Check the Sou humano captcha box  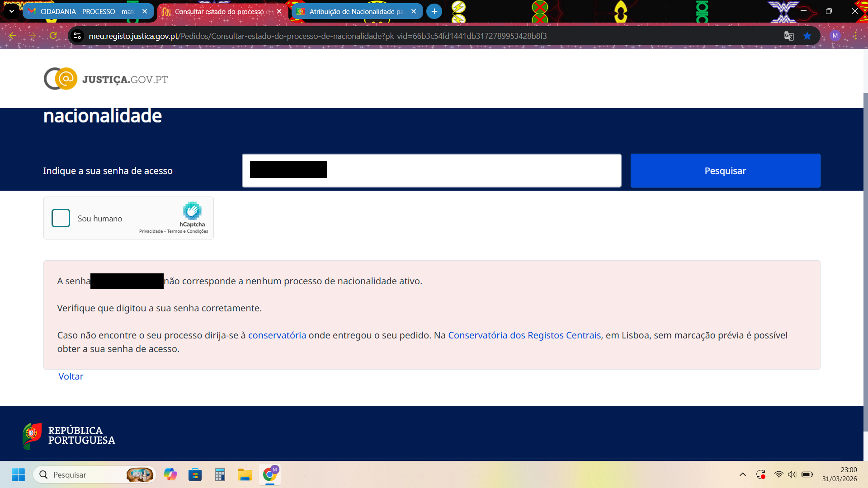point(61,218)
